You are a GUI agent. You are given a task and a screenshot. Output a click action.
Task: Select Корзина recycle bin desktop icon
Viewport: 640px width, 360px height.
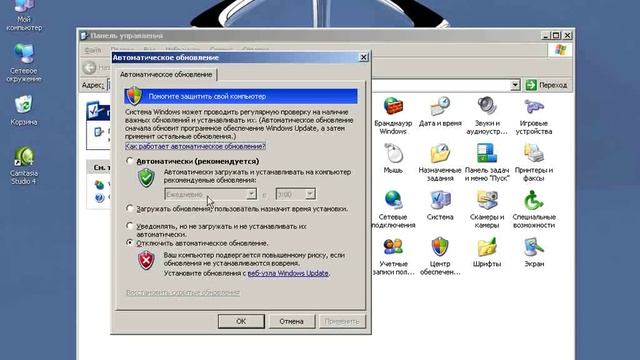point(24,110)
